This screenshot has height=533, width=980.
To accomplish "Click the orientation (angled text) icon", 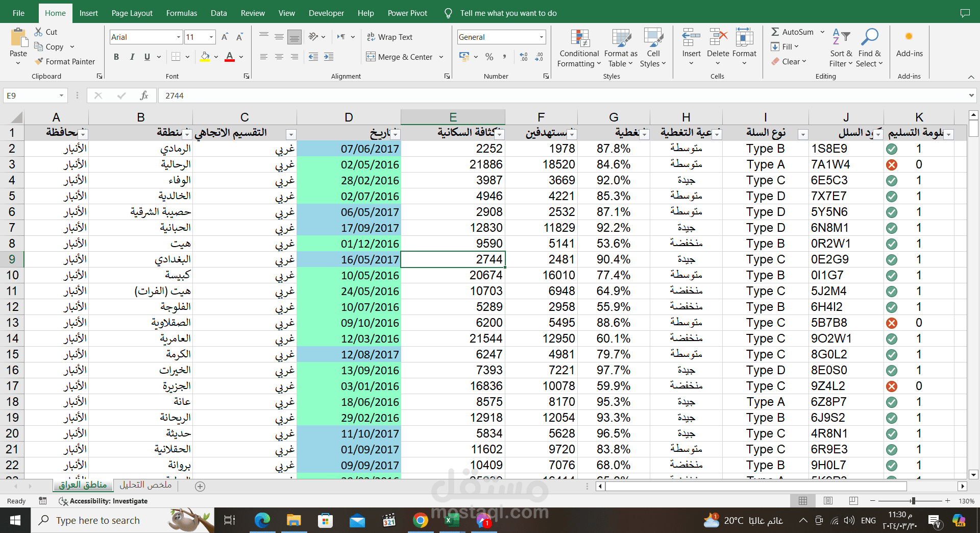I will (x=313, y=37).
